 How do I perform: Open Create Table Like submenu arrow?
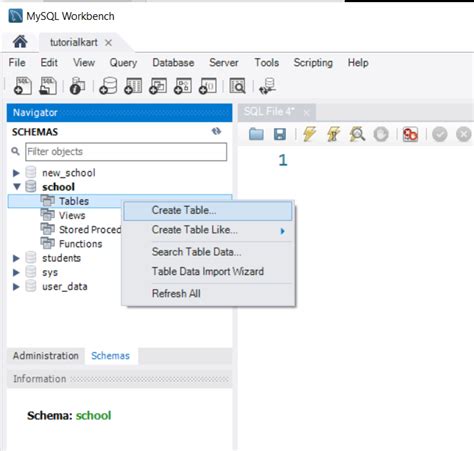(283, 231)
